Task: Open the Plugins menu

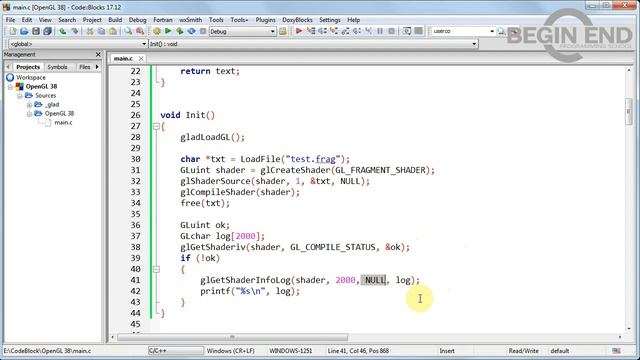Action: (265, 20)
